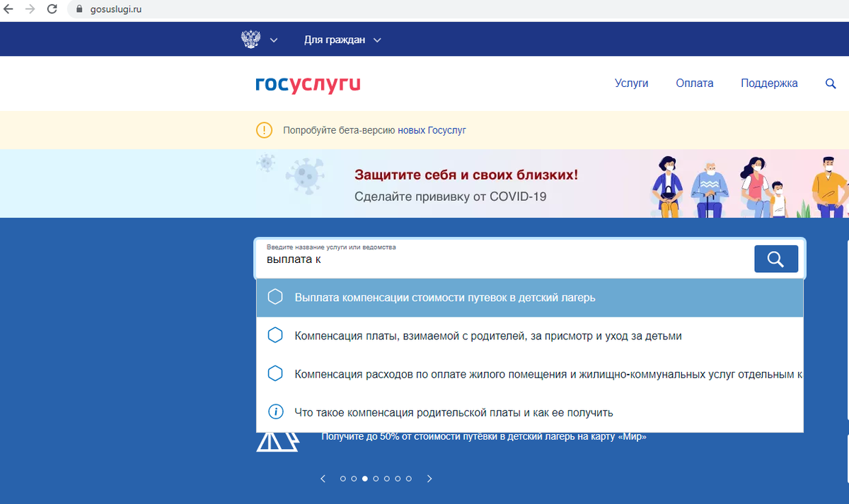Click the next arrow of the banner carousel
849x504 pixels.
click(429, 479)
